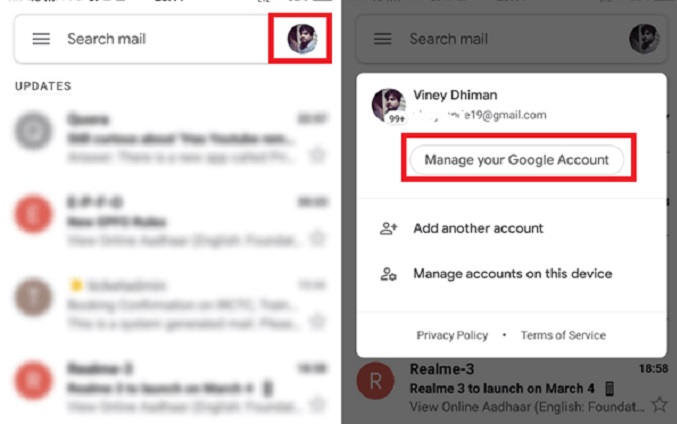Click the manage accounts gear-person icon
The width and height of the screenshot is (677, 424).
click(x=388, y=274)
